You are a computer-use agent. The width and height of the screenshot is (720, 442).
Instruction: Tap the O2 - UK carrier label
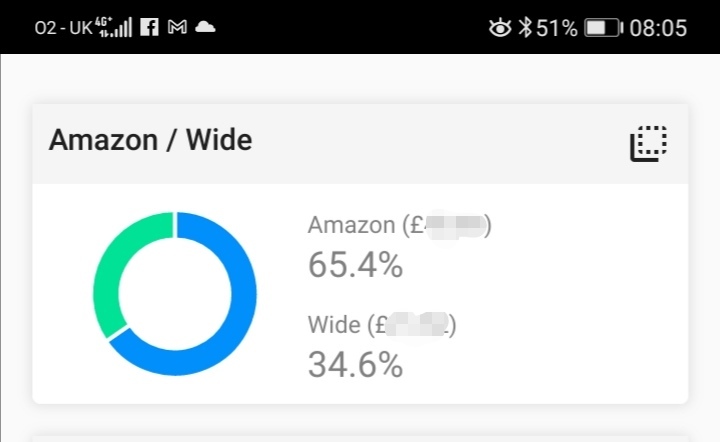(x=62, y=28)
